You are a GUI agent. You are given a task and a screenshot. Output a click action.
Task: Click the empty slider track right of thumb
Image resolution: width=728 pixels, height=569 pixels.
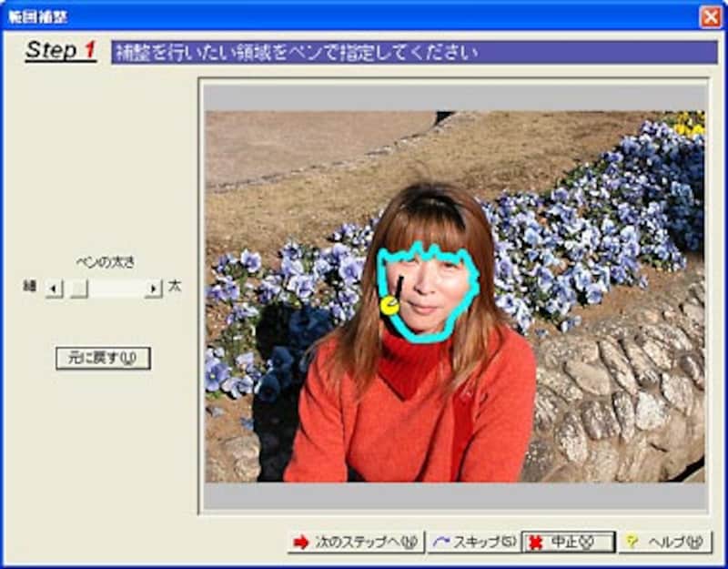click(x=116, y=289)
